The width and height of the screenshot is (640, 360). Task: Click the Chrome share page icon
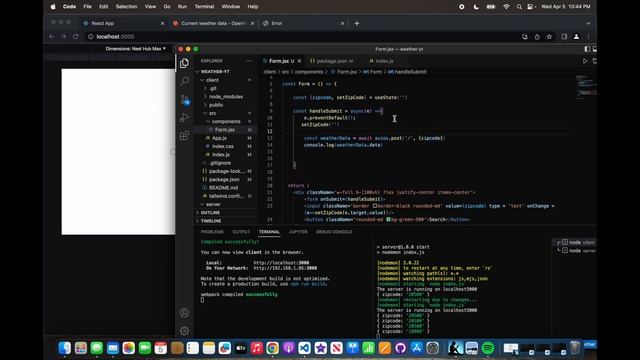point(537,37)
